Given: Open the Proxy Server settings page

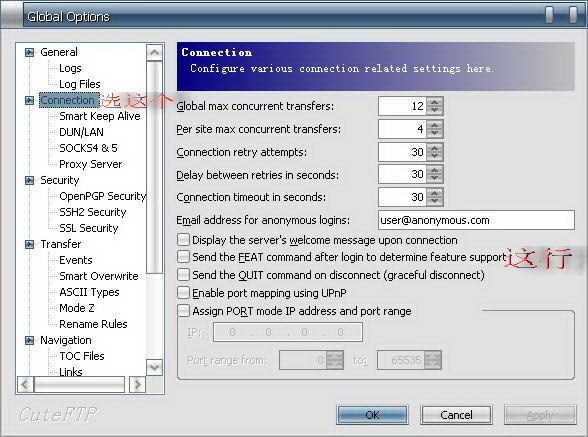Looking at the screenshot, I should [x=91, y=164].
